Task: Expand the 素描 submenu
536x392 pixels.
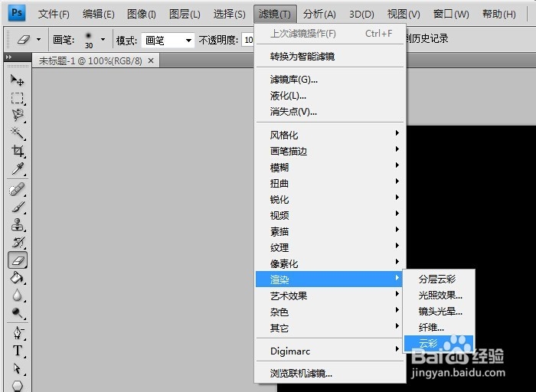Action: point(330,231)
